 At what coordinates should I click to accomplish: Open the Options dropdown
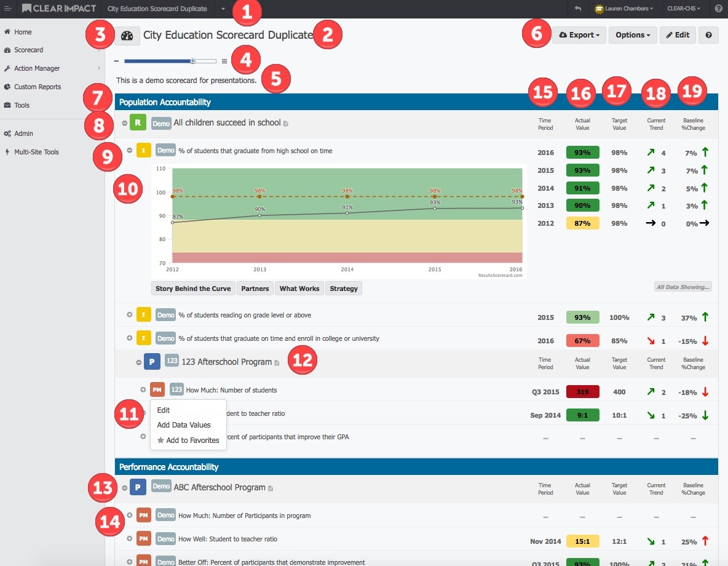(x=632, y=35)
